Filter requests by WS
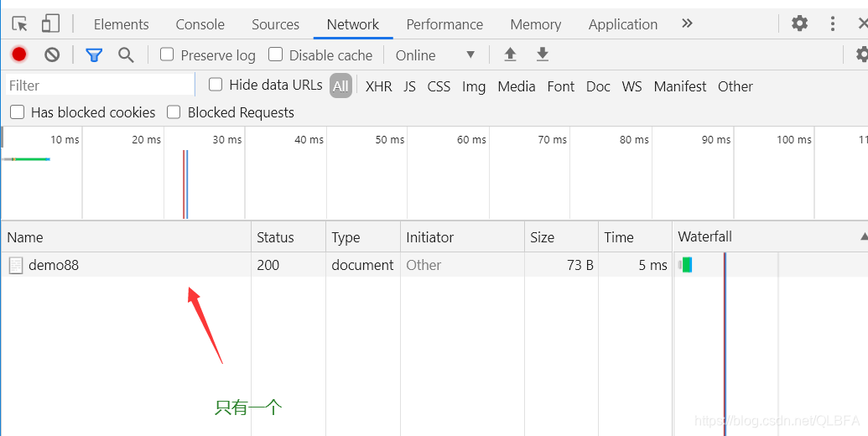Viewport: 868px width, 436px height. [x=632, y=86]
